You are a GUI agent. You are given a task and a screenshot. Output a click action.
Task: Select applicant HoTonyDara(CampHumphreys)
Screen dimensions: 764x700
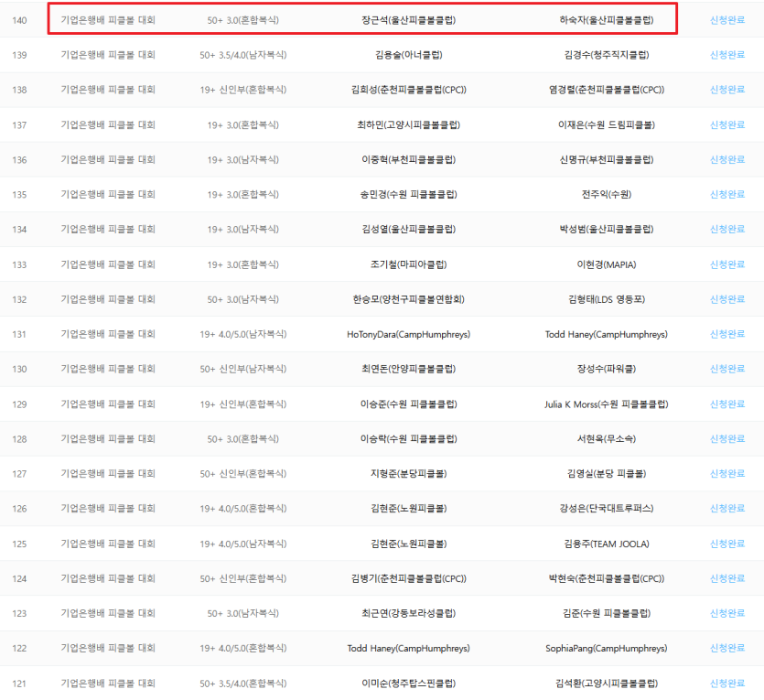click(x=408, y=334)
